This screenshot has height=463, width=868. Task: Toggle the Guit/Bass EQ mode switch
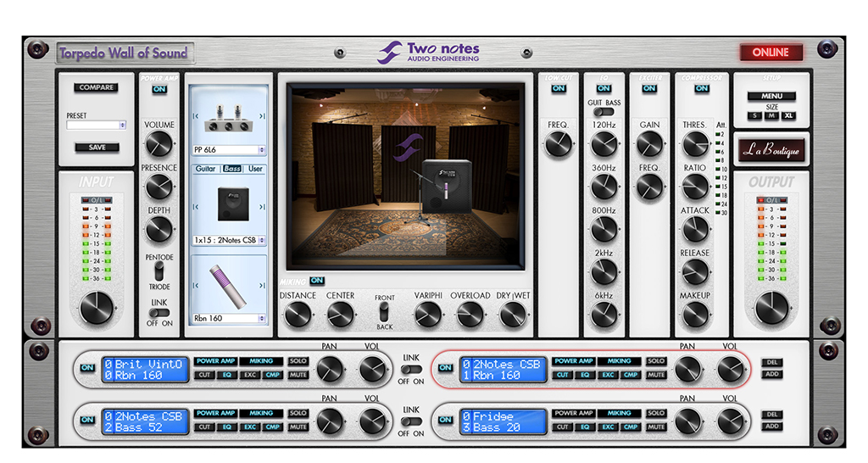click(x=604, y=112)
